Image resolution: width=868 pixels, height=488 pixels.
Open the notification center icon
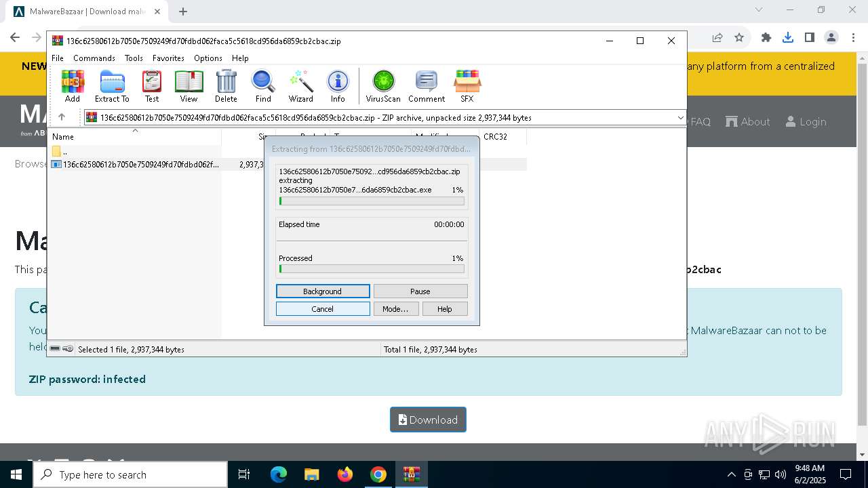[x=846, y=474]
